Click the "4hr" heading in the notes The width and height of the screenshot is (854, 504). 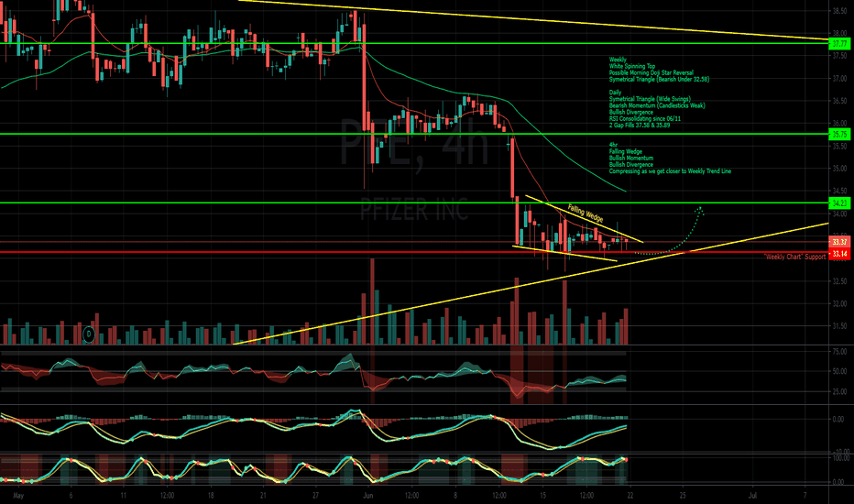point(613,145)
